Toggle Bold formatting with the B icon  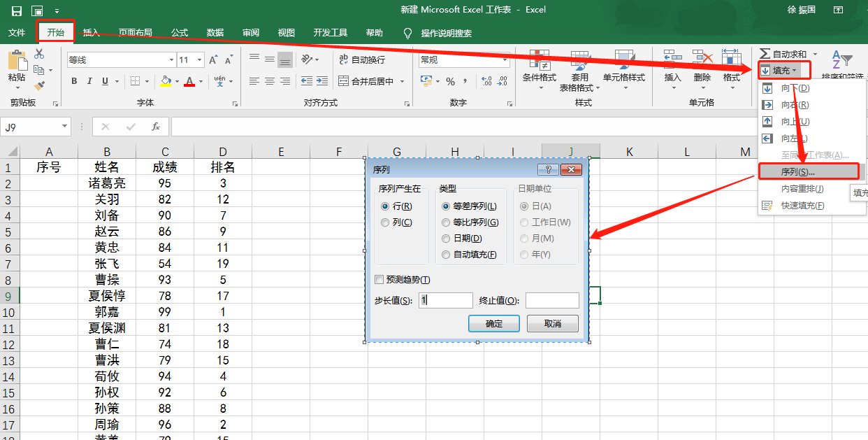pyautogui.click(x=74, y=81)
